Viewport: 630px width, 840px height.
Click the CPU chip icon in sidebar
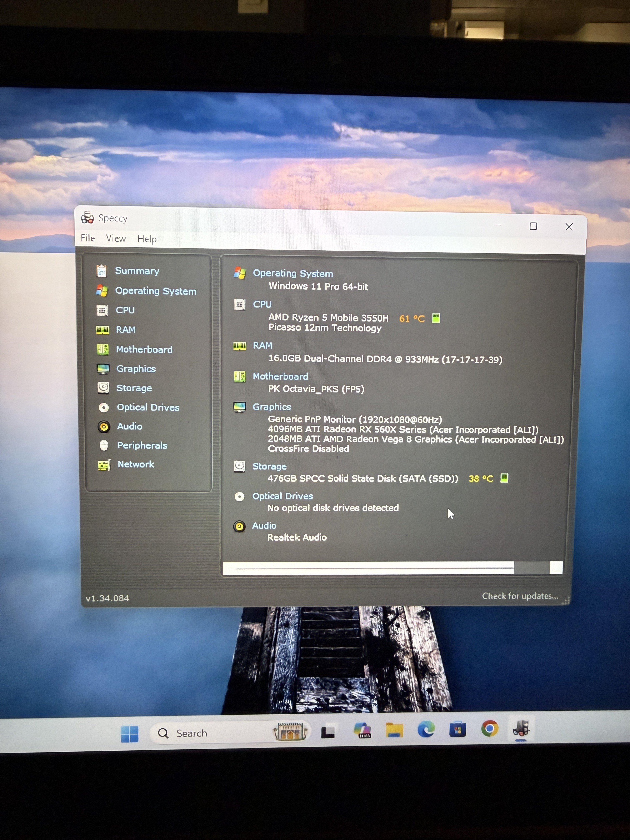click(102, 310)
